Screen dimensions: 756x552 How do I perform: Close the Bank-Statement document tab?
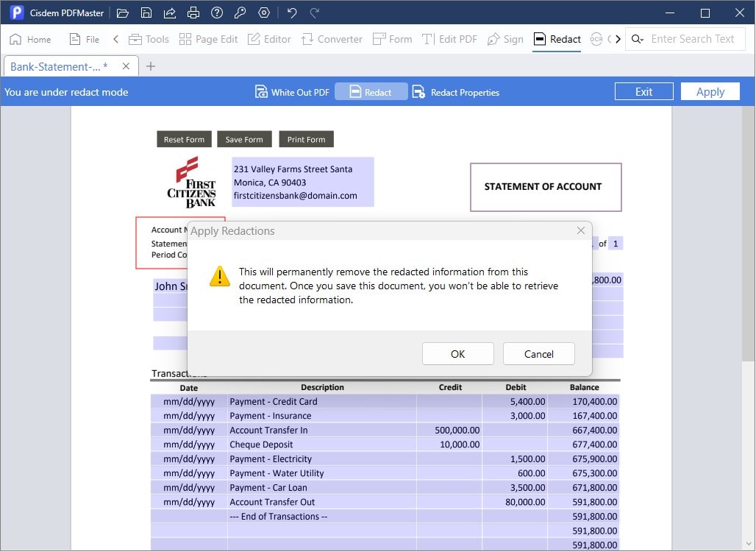click(x=126, y=66)
